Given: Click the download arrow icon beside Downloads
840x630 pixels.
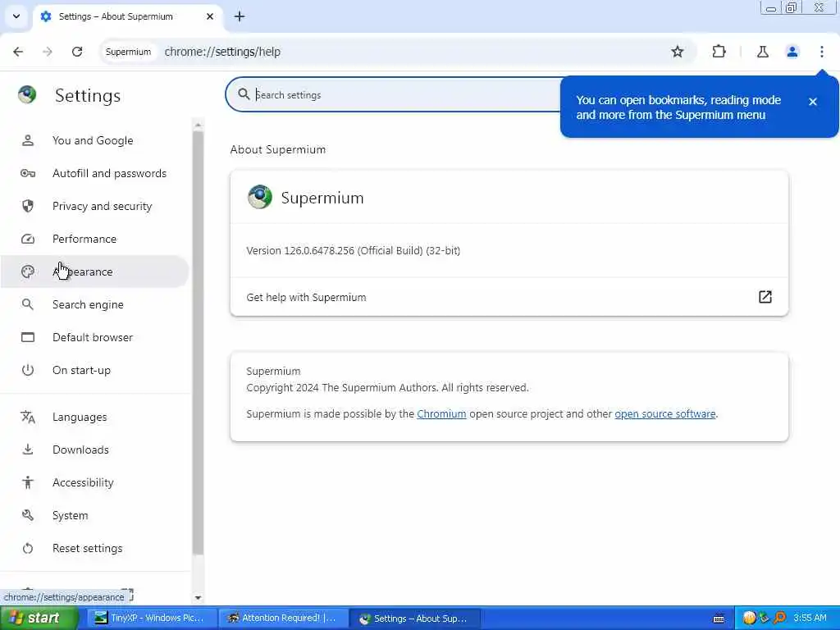Looking at the screenshot, I should 28,450.
